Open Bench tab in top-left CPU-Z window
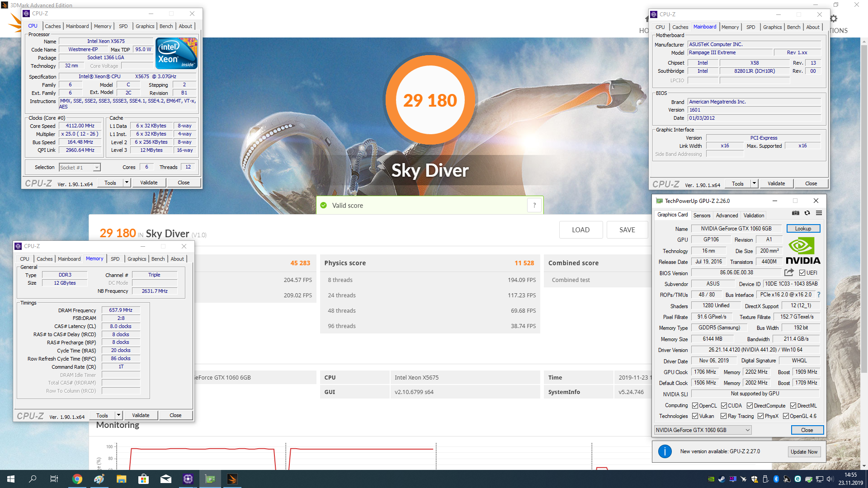The width and height of the screenshot is (868, 488). 166,26
